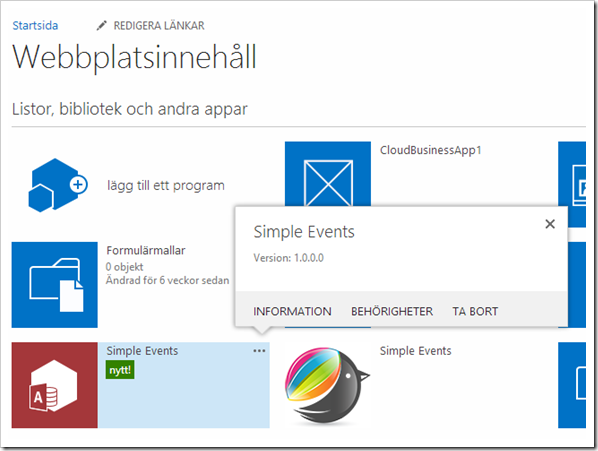Open Simple Events title next to bird

tap(415, 351)
